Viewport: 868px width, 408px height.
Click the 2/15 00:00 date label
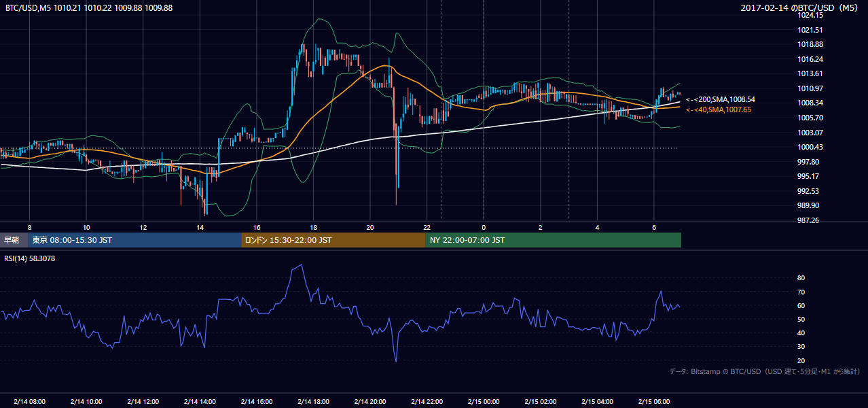click(484, 401)
